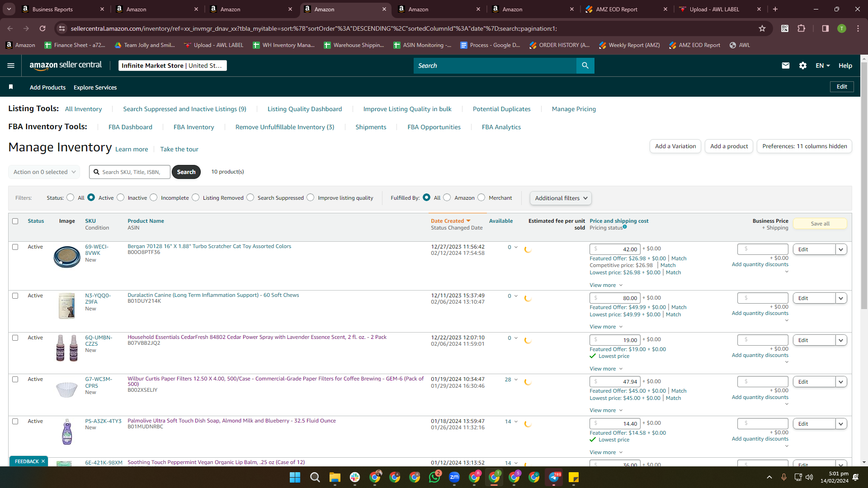The image size is (868, 488).
Task: Open the Action on 0 selected dropdown
Action: [x=44, y=172]
